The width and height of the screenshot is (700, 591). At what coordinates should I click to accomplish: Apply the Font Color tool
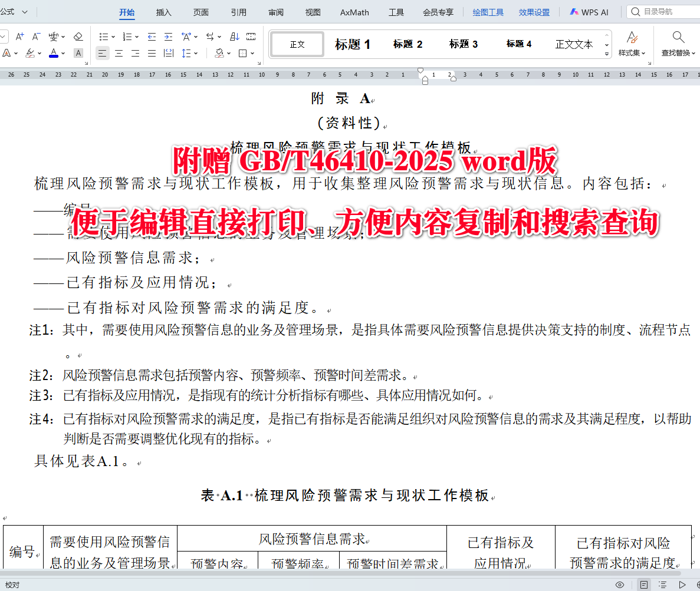point(52,53)
